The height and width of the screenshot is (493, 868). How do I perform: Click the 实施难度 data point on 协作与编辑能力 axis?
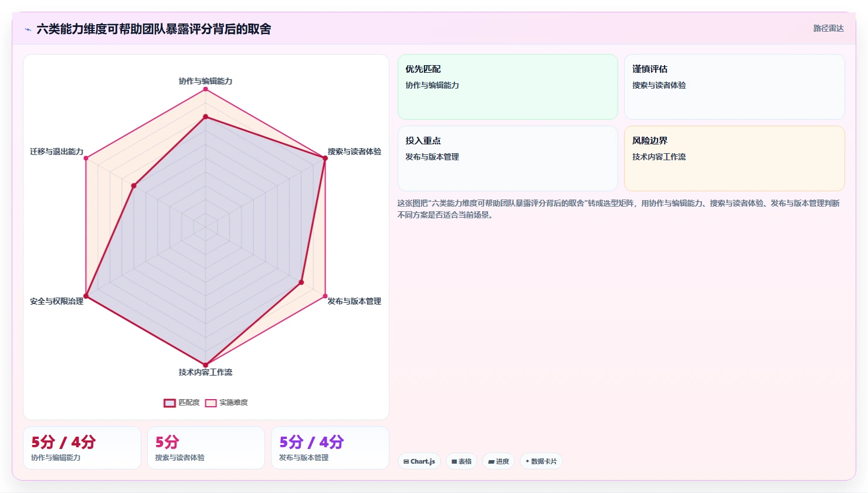click(x=205, y=89)
